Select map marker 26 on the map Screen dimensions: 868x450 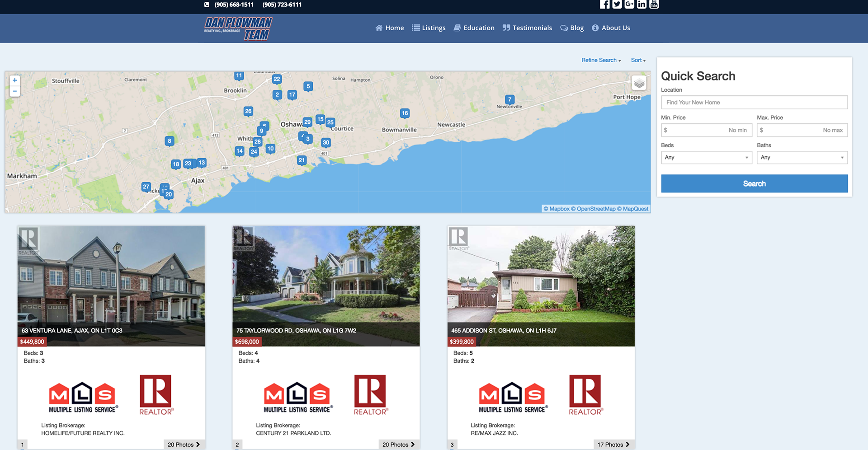point(248,111)
